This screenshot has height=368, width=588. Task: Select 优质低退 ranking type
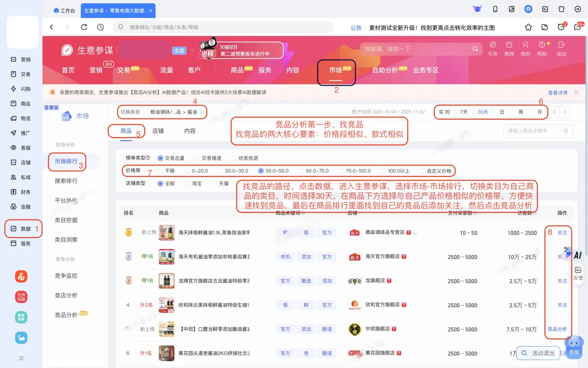coord(245,158)
